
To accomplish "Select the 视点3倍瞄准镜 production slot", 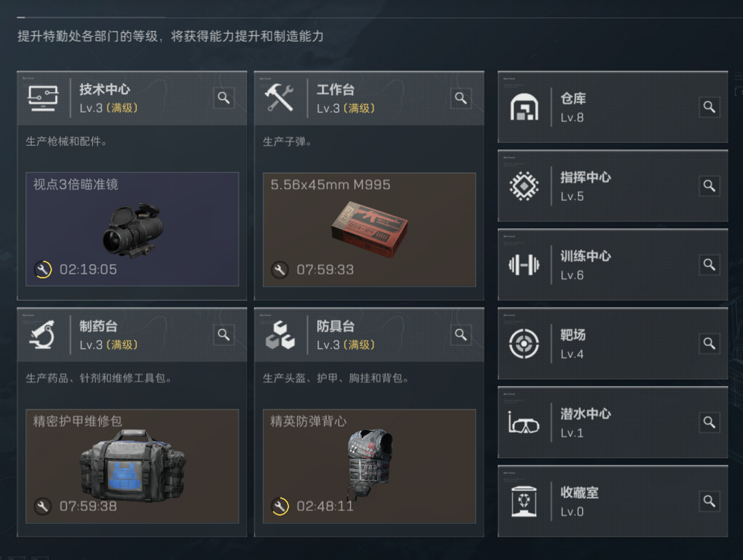I will point(132,229).
